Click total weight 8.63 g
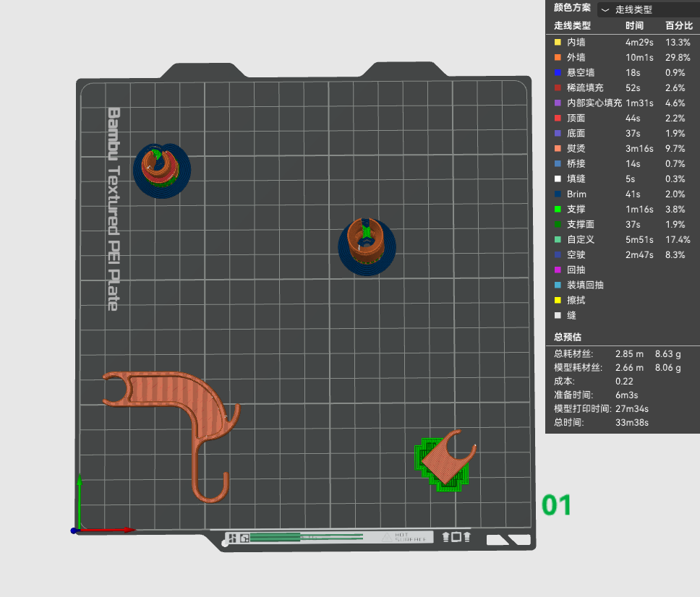The width and height of the screenshot is (700, 597). coord(668,354)
